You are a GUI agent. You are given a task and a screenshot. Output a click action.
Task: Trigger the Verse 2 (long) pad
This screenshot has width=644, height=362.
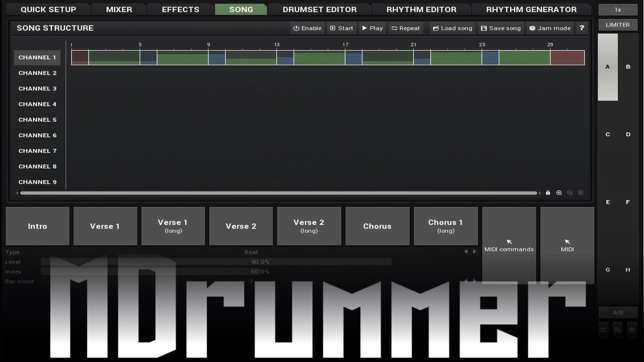[x=309, y=226]
